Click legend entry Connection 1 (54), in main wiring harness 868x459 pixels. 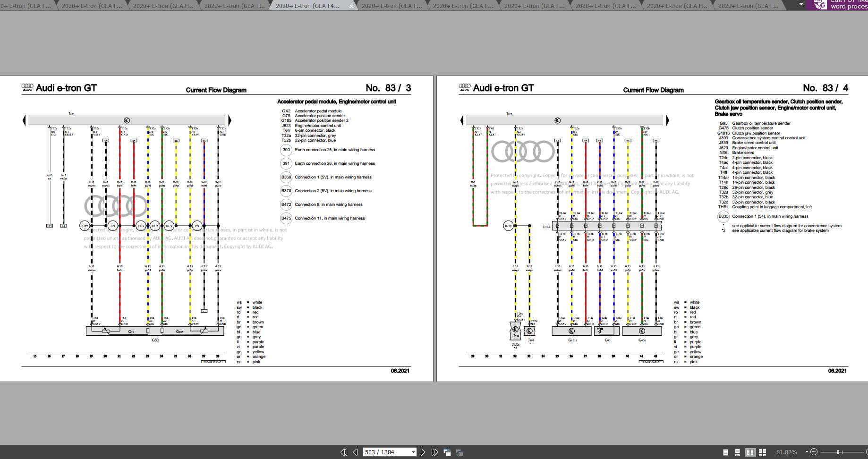(770, 216)
